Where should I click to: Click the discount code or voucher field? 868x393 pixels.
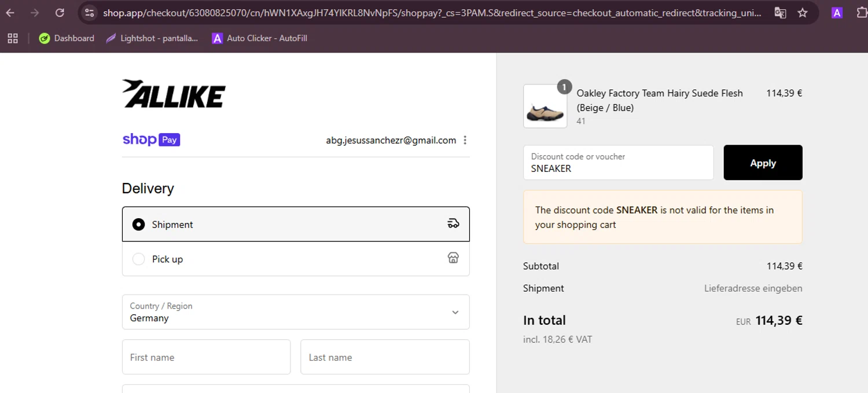618,163
